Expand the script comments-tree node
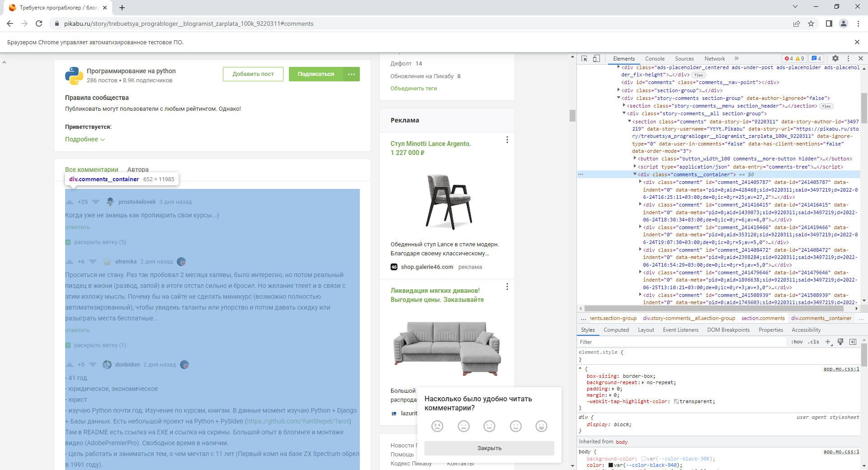The height and width of the screenshot is (470, 868). [635, 166]
